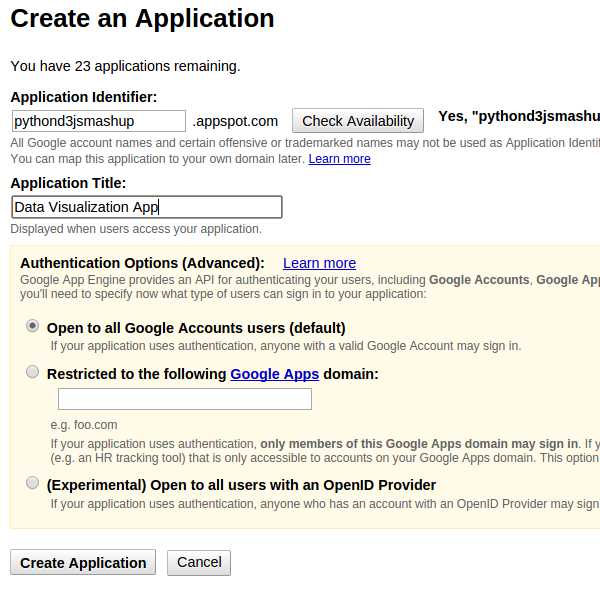Click the '.appspot.com' suffix text

pyautogui.click(x=235, y=121)
